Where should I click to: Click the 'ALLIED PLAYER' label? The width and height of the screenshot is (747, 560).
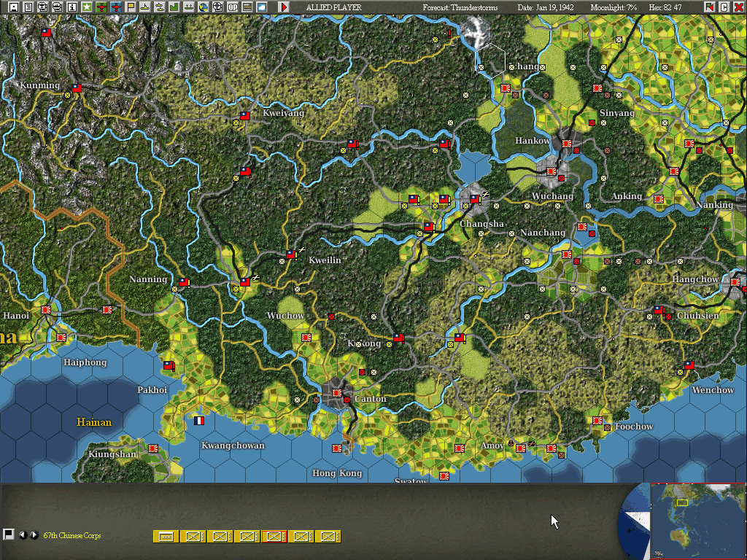click(333, 7)
